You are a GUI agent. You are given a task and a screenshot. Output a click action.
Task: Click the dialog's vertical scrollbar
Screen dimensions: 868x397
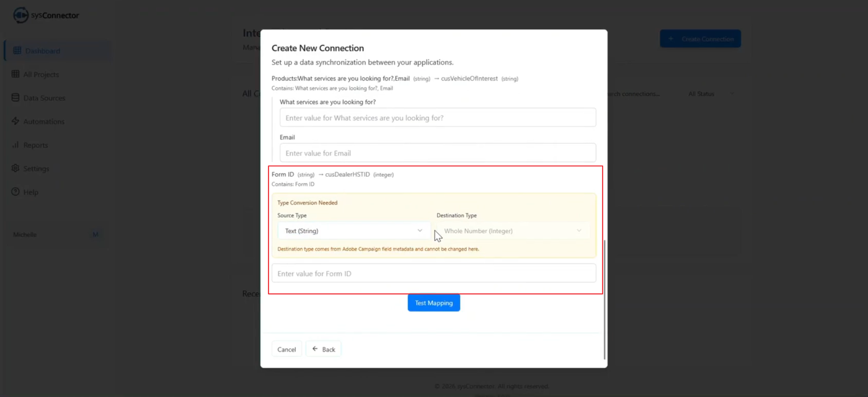click(604, 298)
